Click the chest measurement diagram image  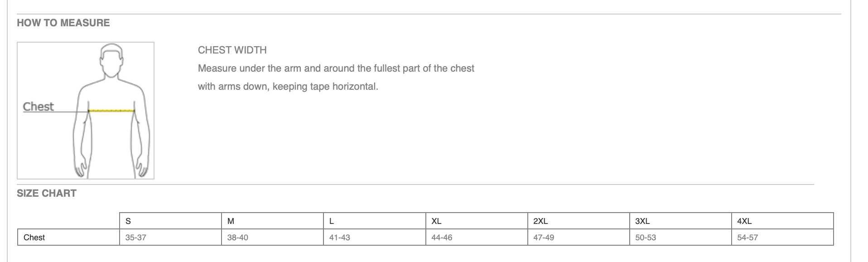tap(86, 111)
